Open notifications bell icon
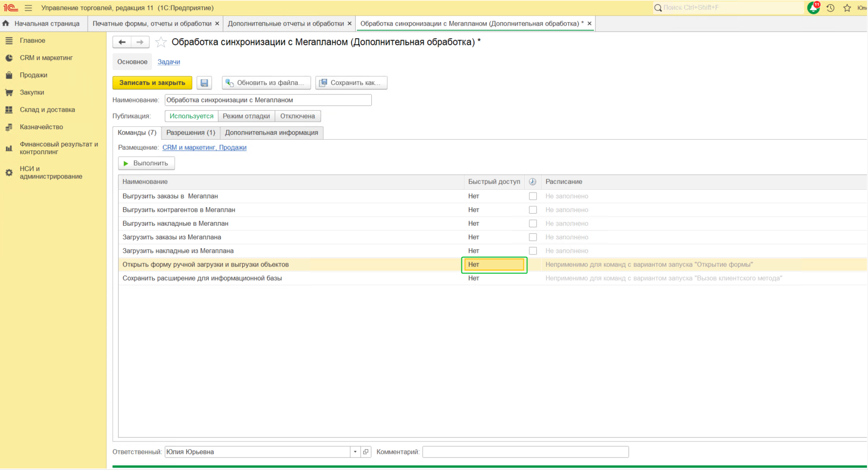Image resolution: width=868 pixels, height=470 pixels. 813,8
